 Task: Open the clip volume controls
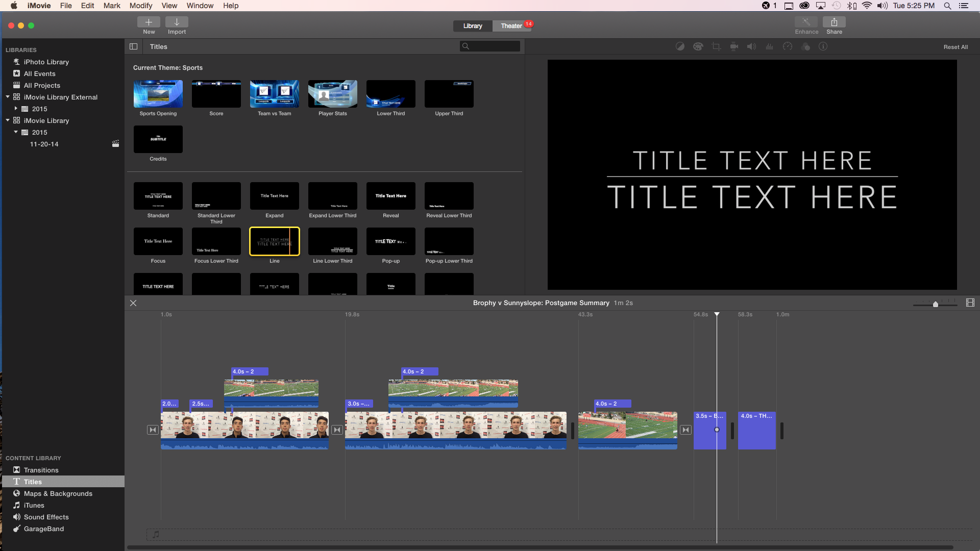751,46
